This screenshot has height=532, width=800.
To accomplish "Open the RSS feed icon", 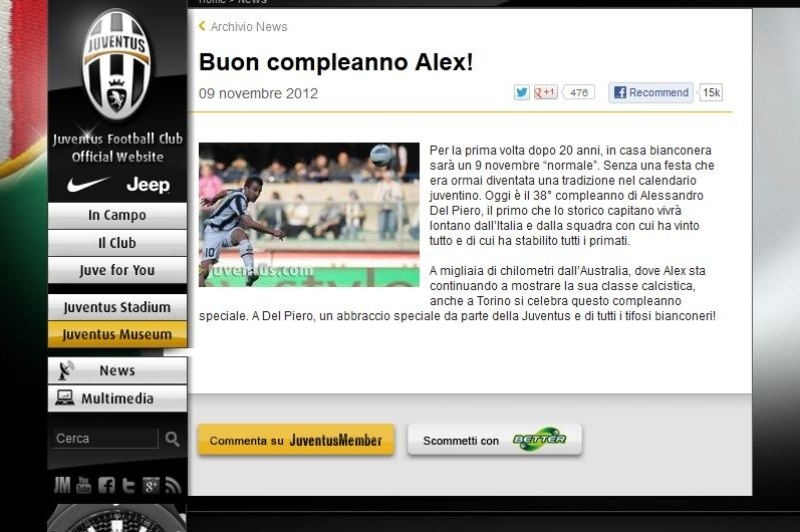I will tap(173, 486).
